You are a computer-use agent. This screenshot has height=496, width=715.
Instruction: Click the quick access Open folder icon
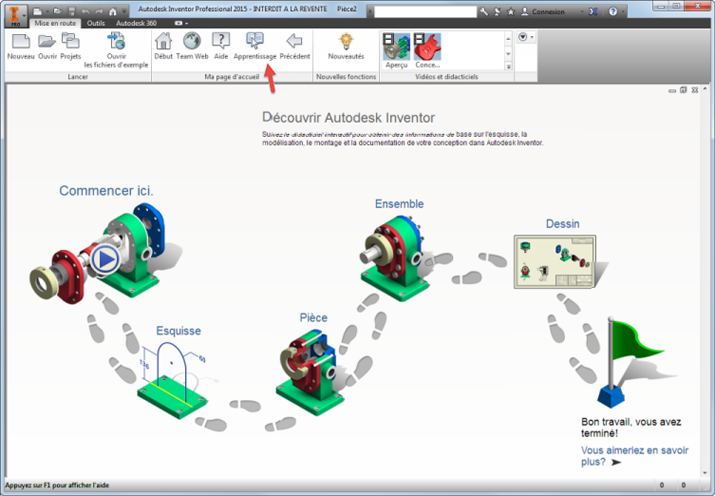pyautogui.click(x=57, y=11)
